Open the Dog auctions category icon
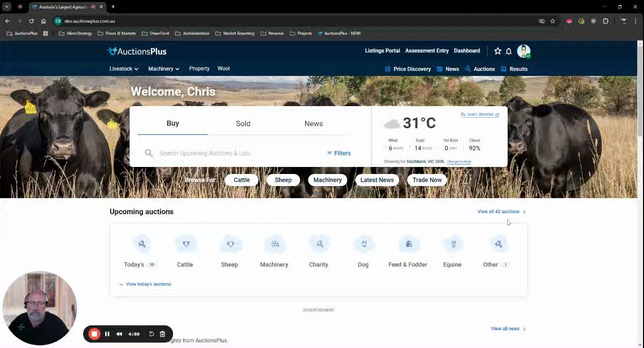This screenshot has width=644, height=348. [x=364, y=244]
